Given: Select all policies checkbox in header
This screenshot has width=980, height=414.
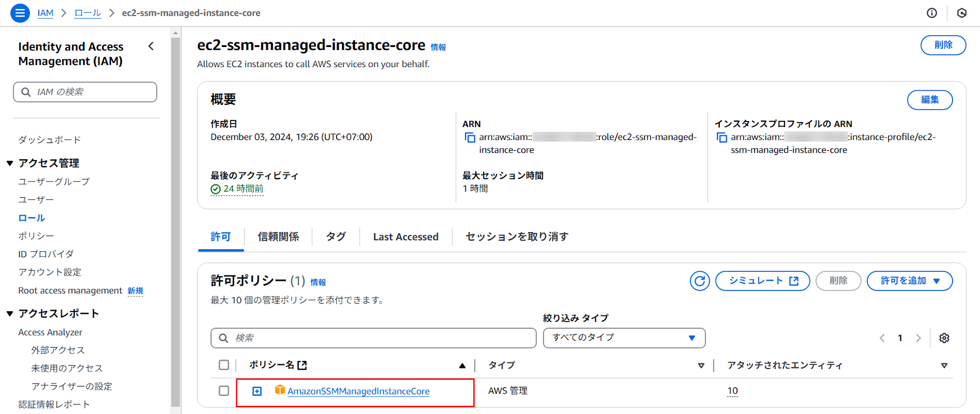Looking at the screenshot, I should pyautogui.click(x=224, y=365).
